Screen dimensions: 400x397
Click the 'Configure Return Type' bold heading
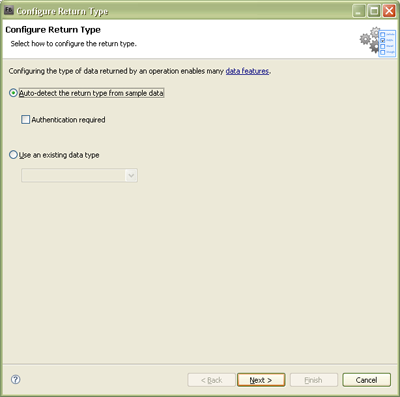[x=53, y=30]
